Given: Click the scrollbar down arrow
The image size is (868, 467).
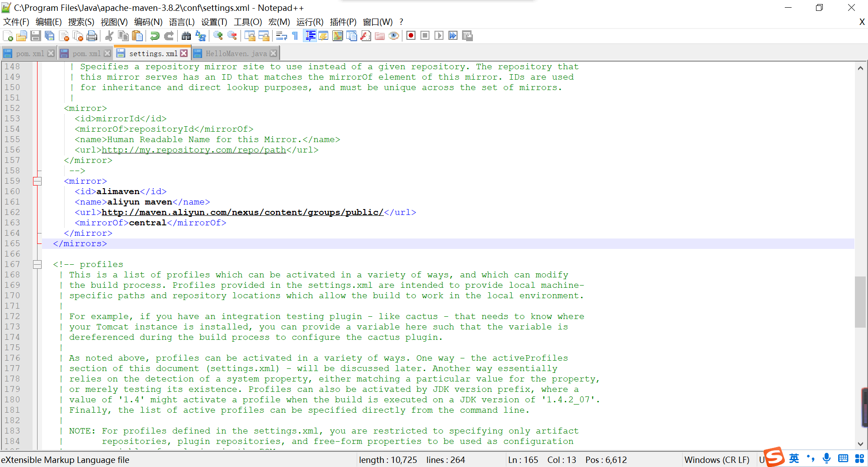Looking at the screenshot, I should coord(861,444).
